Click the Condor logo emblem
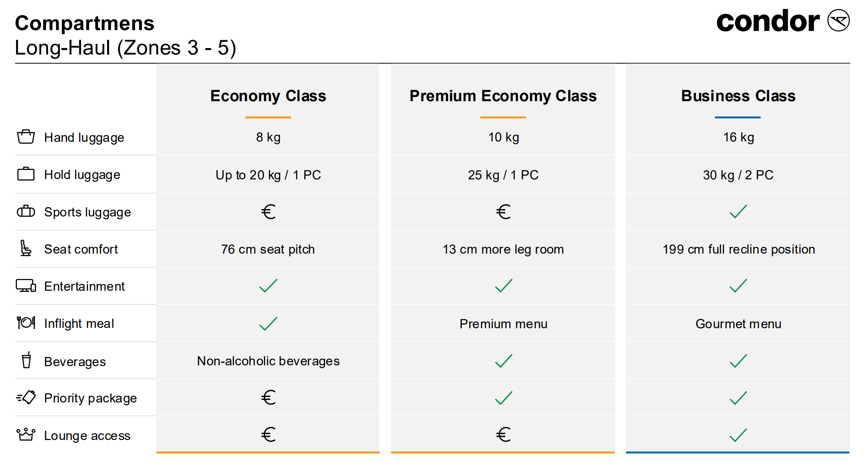Viewport: 868px width, 465px height. click(x=838, y=20)
